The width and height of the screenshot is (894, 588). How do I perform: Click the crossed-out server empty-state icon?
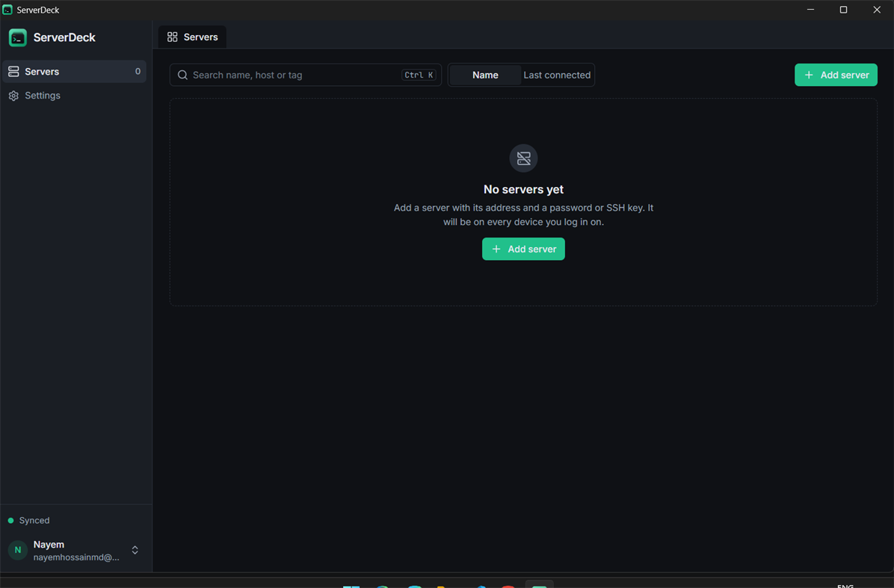click(523, 158)
